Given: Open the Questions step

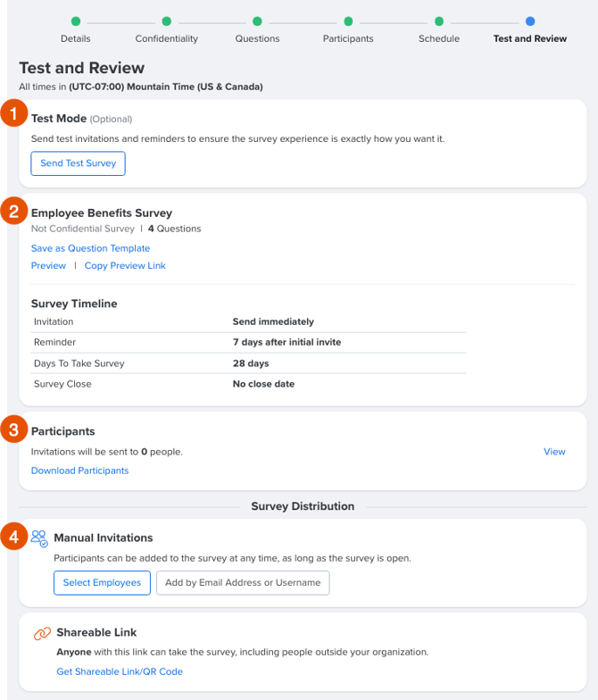Looking at the screenshot, I should pyautogui.click(x=257, y=38).
